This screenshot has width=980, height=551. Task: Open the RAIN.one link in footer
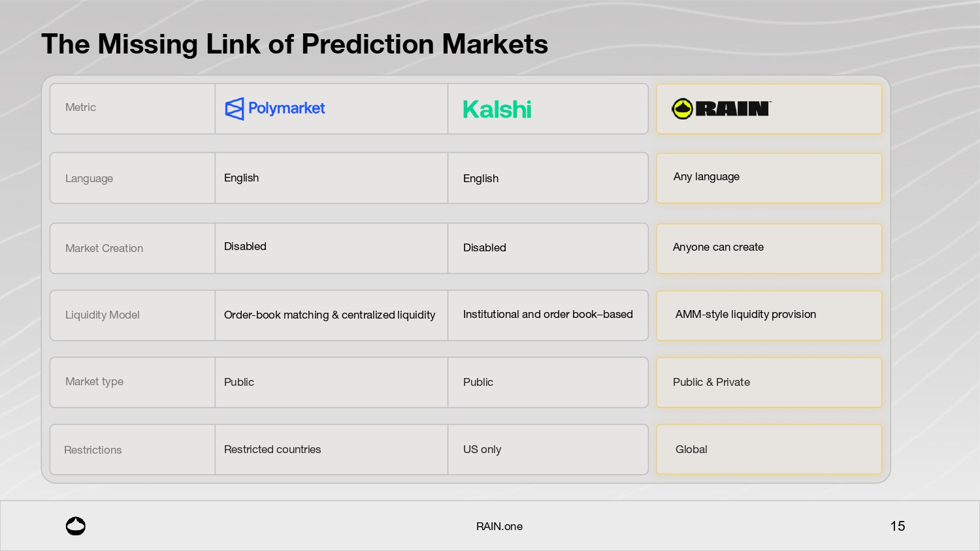click(499, 526)
